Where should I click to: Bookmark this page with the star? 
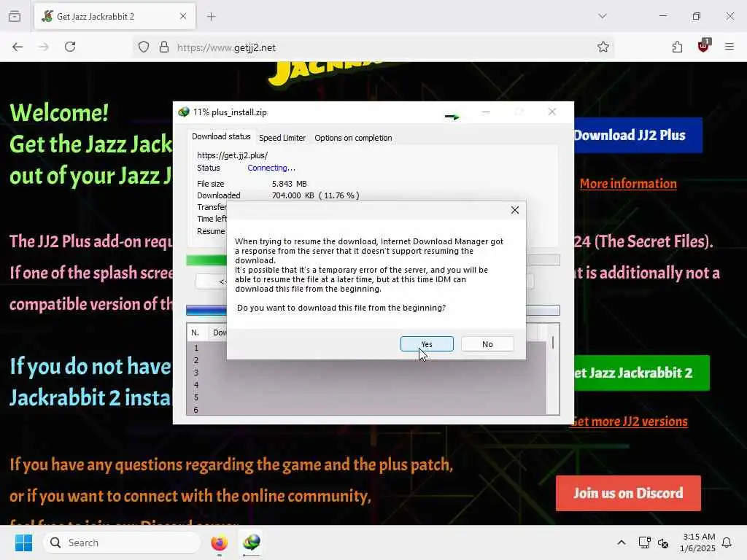coord(603,47)
